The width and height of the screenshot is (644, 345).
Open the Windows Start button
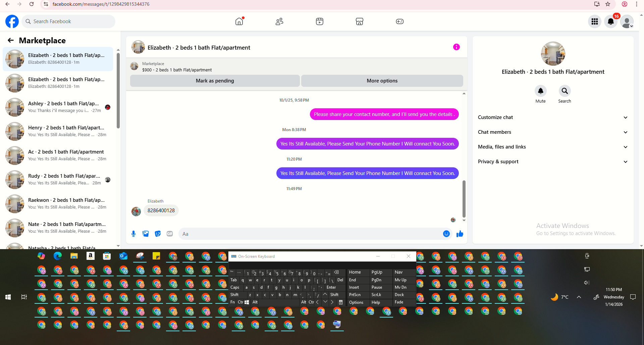(x=8, y=297)
